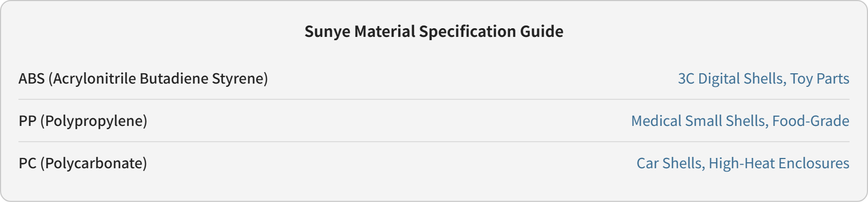Viewport: 868px width, 203px height.
Task: Click the divider below the ABS row
Action: pos(434,99)
